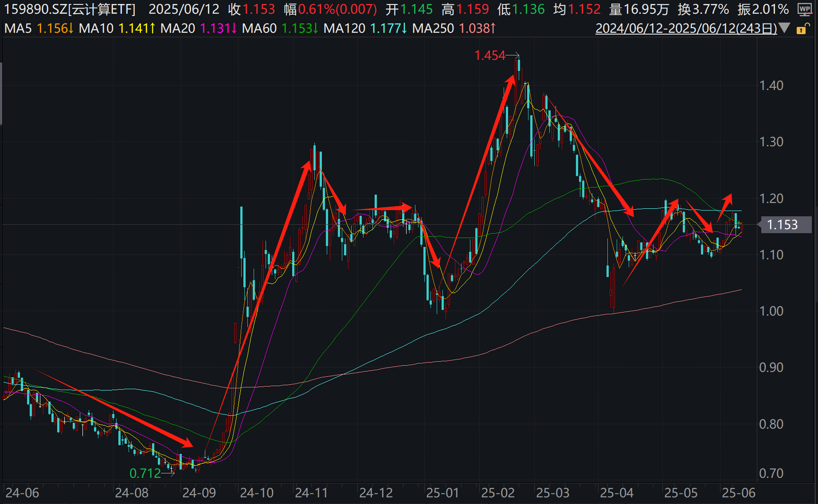Image resolution: width=818 pixels, height=504 pixels.
Task: Click the 1.20 price axis label
Action: point(771,199)
